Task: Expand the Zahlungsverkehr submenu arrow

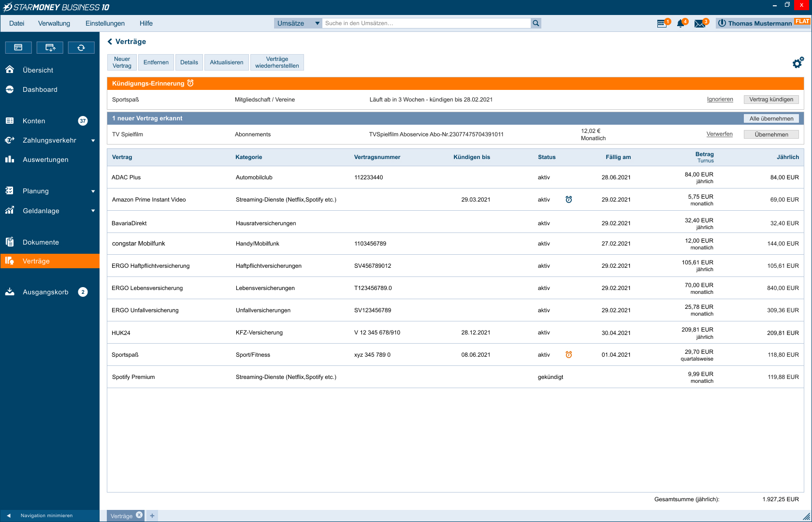Action: [x=93, y=141]
